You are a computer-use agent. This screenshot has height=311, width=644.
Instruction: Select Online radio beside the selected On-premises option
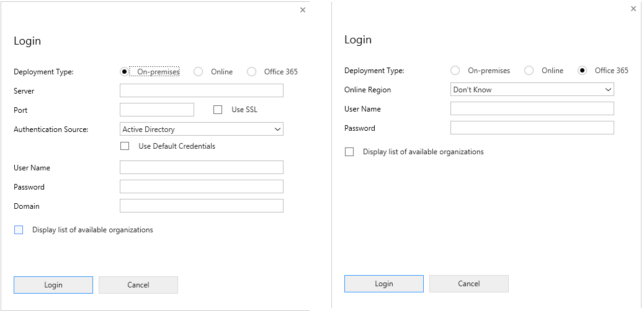pyautogui.click(x=199, y=72)
